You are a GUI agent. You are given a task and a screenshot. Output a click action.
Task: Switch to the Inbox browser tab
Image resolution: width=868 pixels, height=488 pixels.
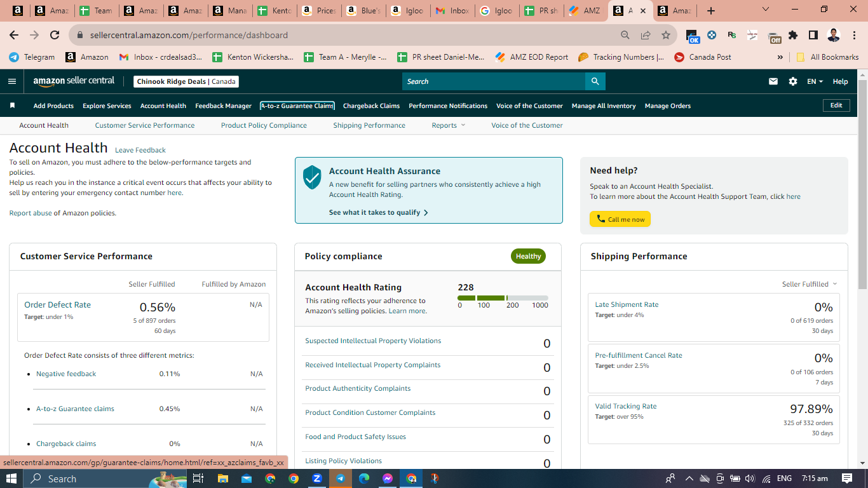coord(452,11)
